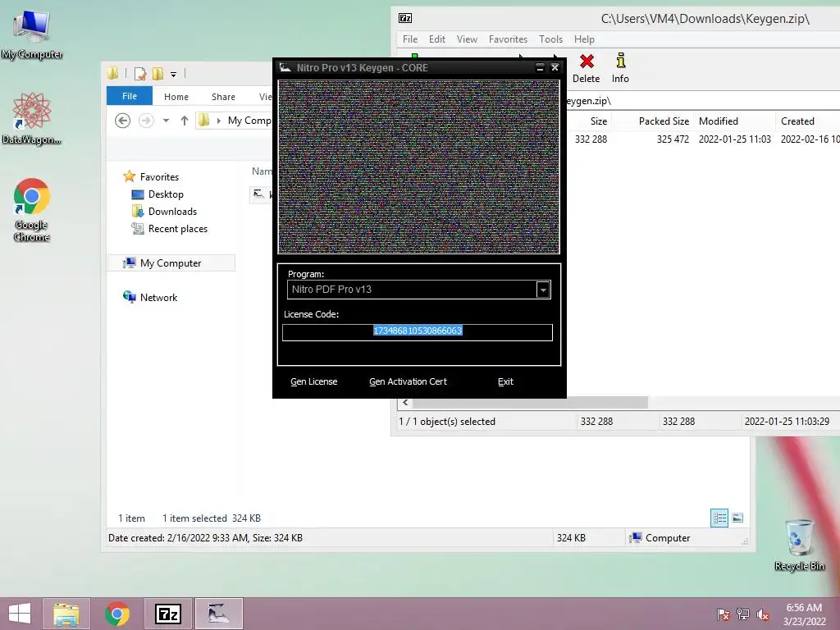The height and width of the screenshot is (630, 840).
Task: Click 7-Zip address path field
Action: pos(702,101)
